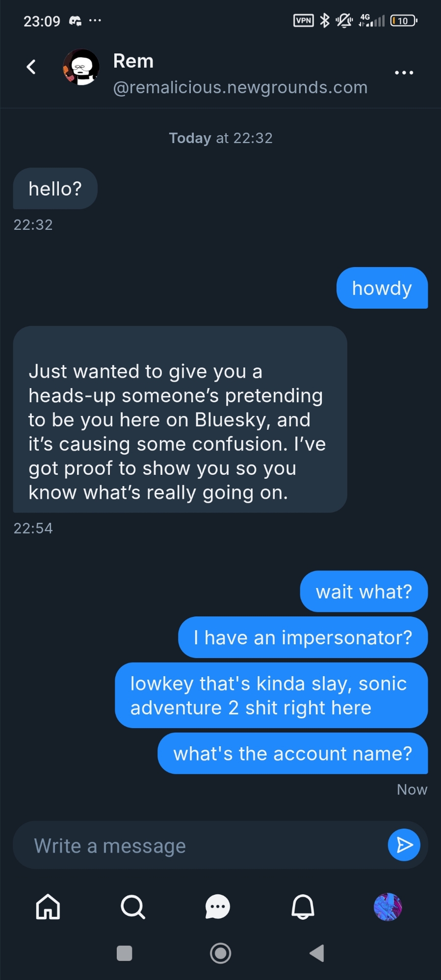Viewport: 441px width, 980px height.
Task: Open the Chats tab icon
Action: 218,906
